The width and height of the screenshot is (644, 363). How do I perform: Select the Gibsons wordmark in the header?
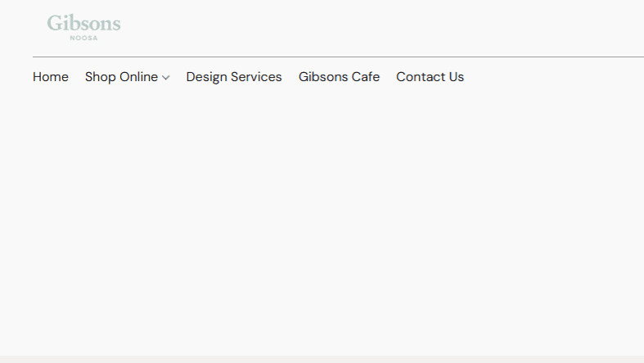tap(83, 23)
